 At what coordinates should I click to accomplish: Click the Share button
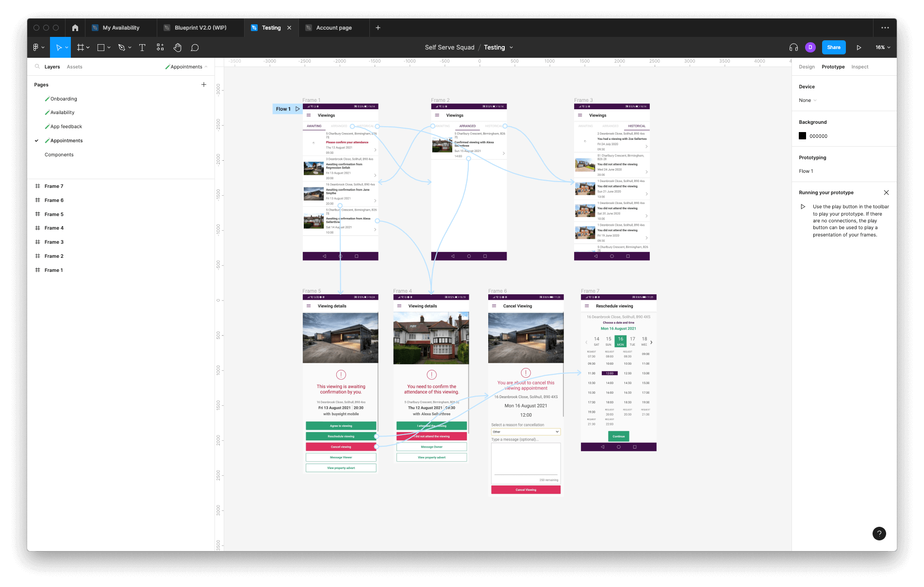834,48
